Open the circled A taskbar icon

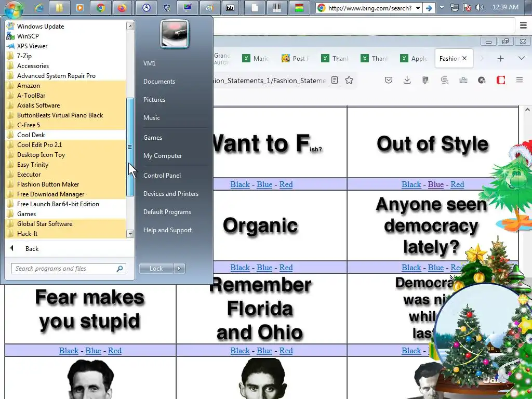pyautogui.click(x=147, y=8)
